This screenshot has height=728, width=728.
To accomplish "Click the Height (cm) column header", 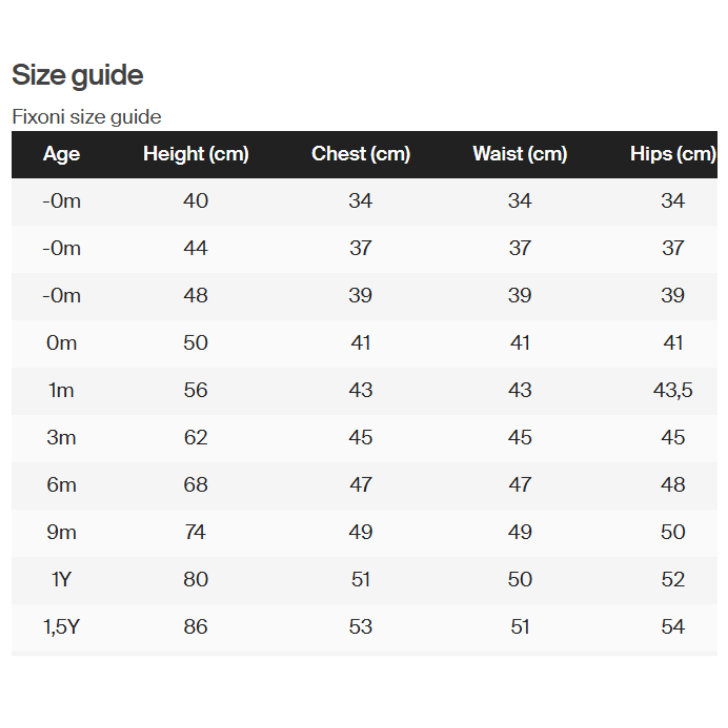I will point(196,154).
